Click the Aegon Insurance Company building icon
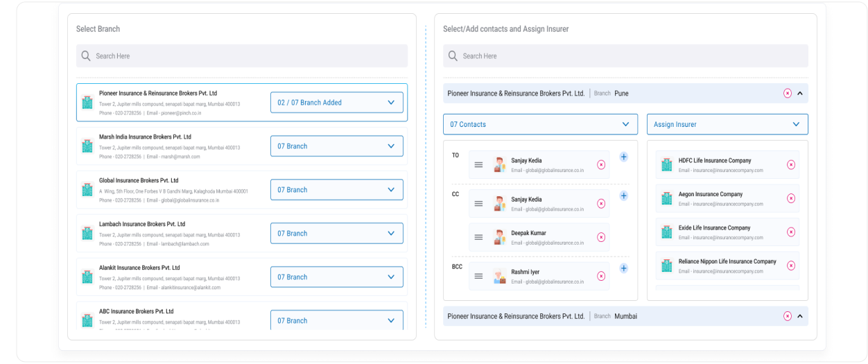This screenshot has width=868, height=364. 667,198
